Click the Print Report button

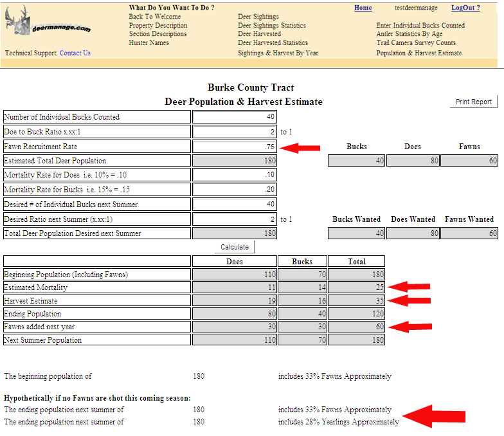point(473,102)
